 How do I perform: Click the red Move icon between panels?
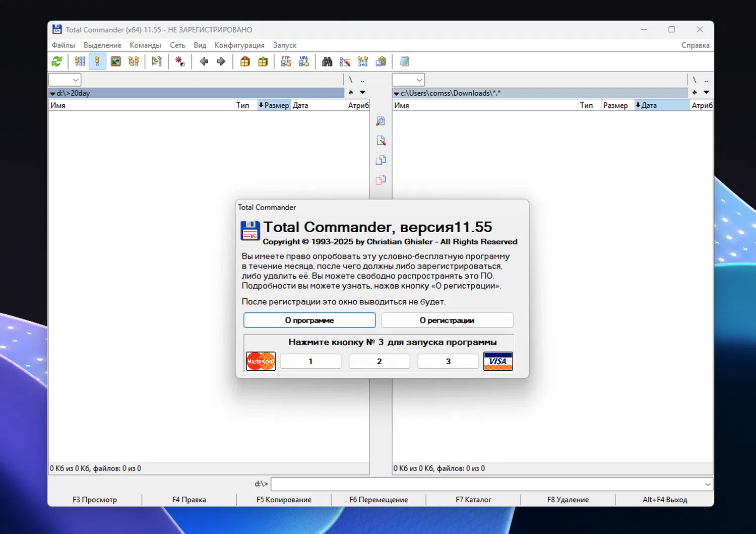click(x=381, y=180)
